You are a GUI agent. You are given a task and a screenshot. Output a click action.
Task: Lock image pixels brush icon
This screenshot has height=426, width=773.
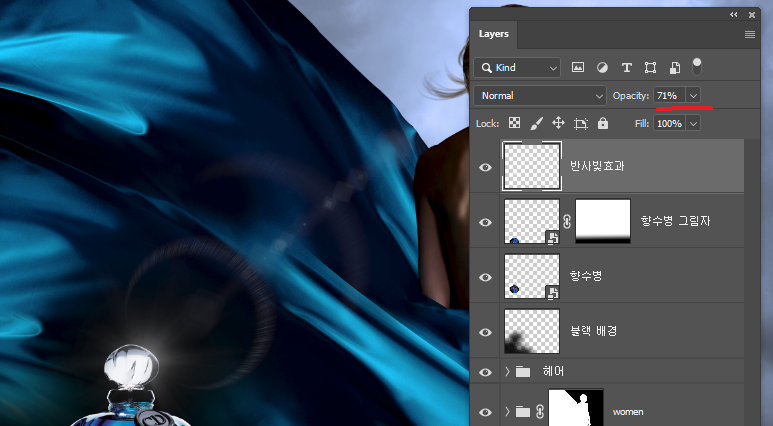pyautogui.click(x=536, y=123)
